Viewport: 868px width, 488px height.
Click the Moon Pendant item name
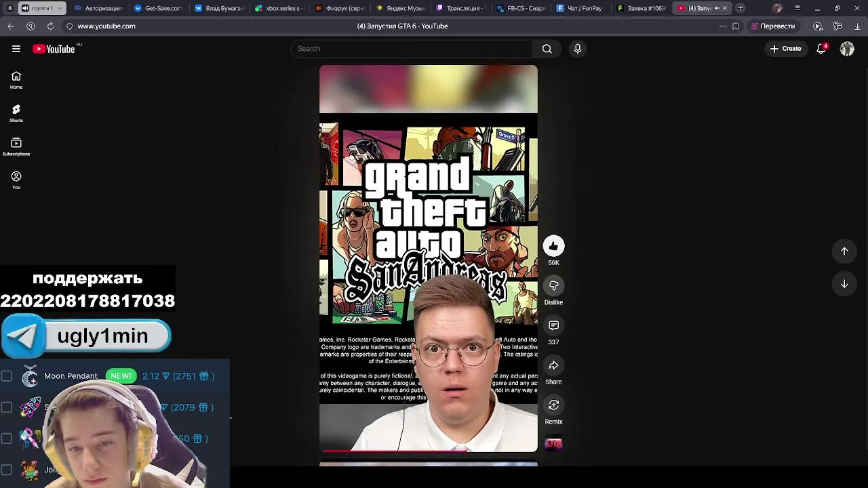coord(71,376)
